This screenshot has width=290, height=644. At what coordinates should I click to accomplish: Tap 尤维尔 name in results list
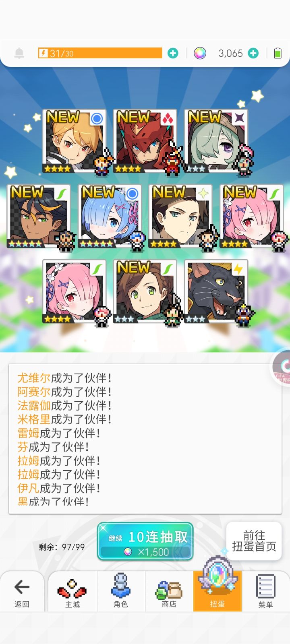34,378
